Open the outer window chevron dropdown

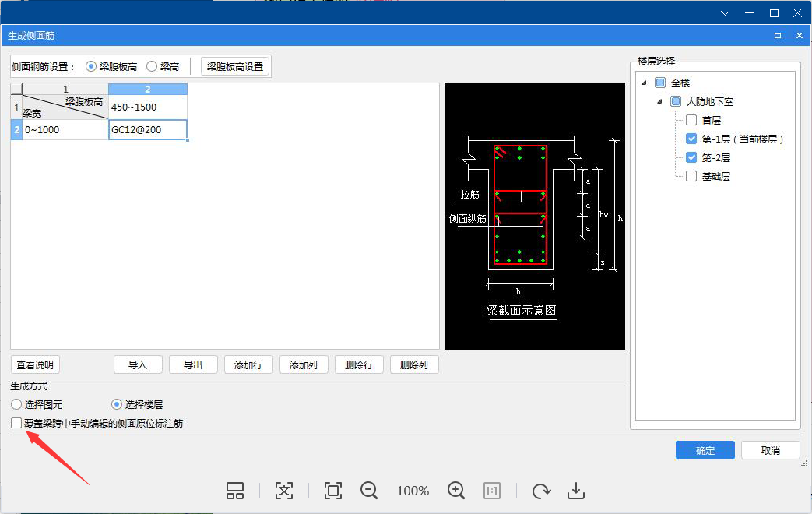point(725,13)
